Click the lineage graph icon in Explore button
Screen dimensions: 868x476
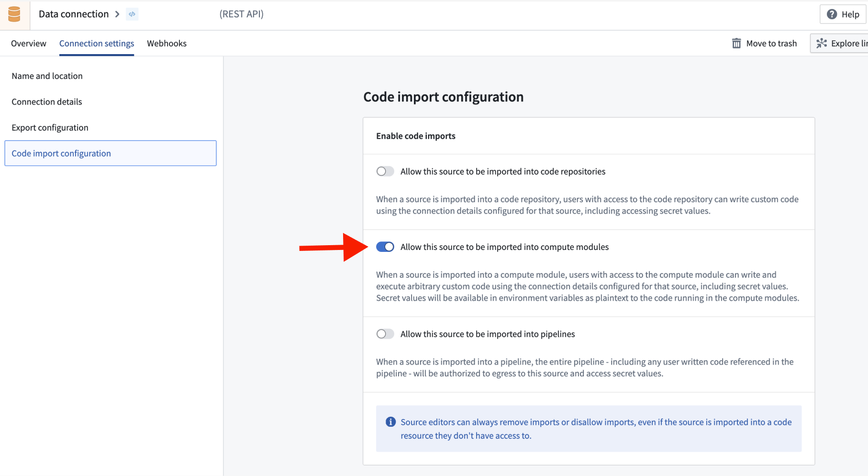(822, 43)
